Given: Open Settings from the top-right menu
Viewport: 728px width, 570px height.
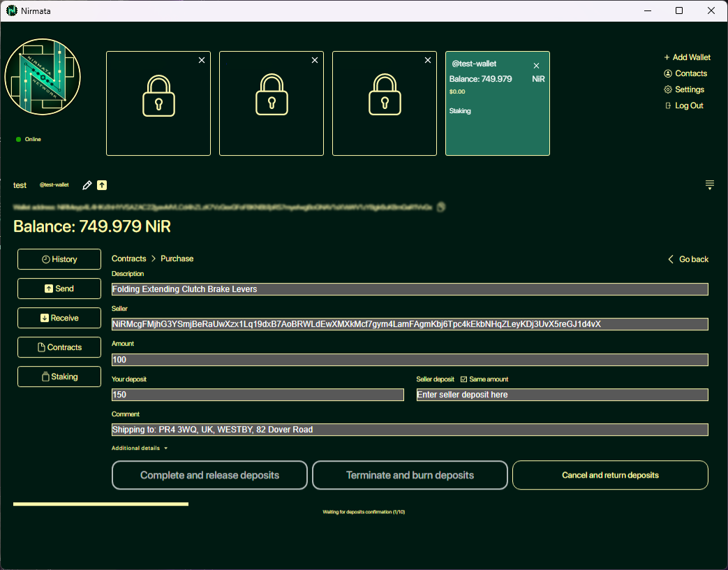Looking at the screenshot, I should (684, 89).
